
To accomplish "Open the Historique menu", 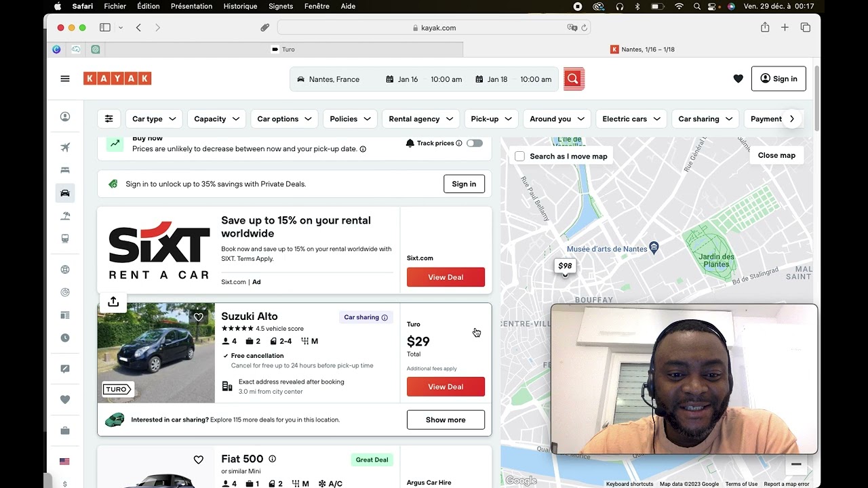I will (240, 6).
